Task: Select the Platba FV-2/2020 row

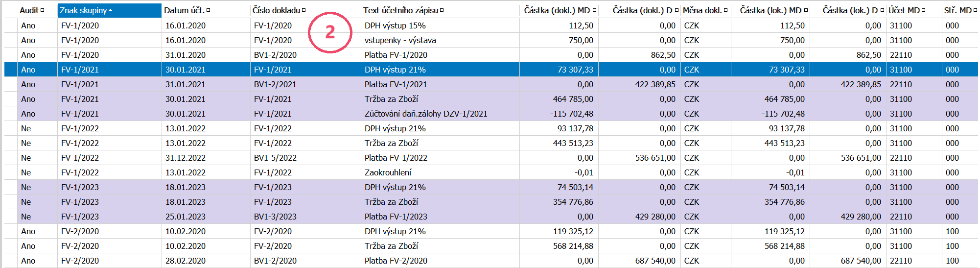Action: point(396,261)
